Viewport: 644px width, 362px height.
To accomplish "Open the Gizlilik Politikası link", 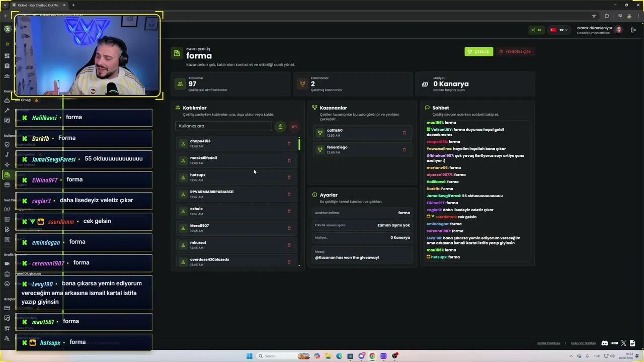I will click(548, 343).
